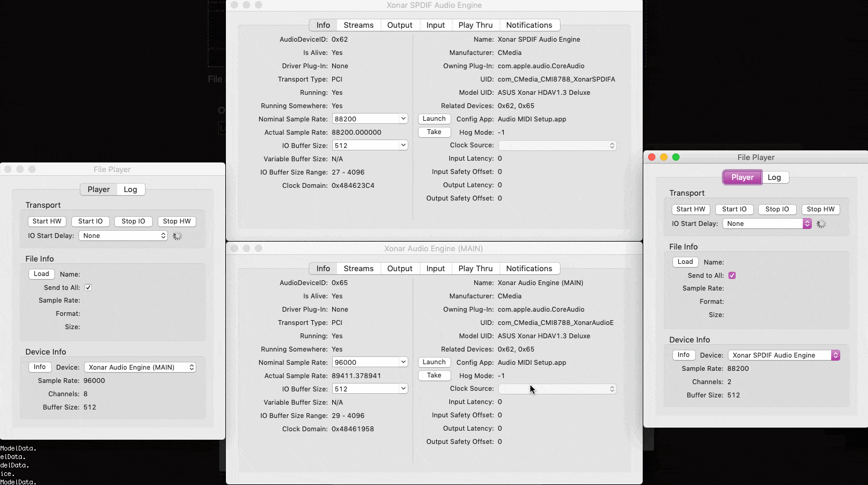Viewport: 868px width, 485px height.
Task: Switch to Play Thru tab for SPDIF engine
Action: point(475,25)
